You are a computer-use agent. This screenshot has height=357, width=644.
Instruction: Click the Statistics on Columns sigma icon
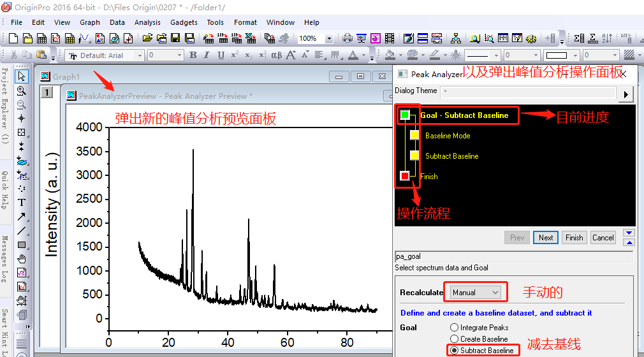coord(579,39)
